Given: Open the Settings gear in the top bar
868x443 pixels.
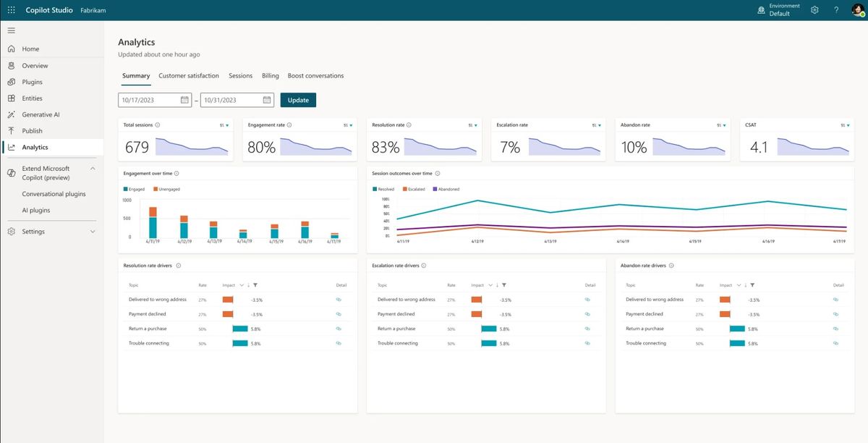Looking at the screenshot, I should [x=814, y=9].
